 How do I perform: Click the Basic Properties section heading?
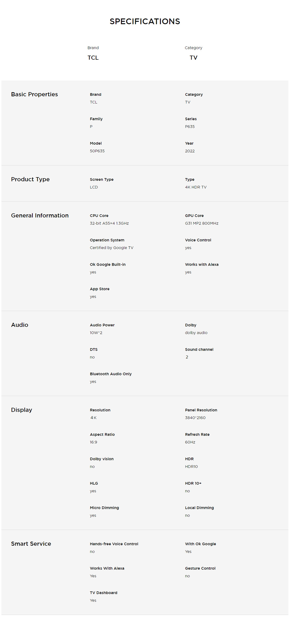(x=34, y=94)
